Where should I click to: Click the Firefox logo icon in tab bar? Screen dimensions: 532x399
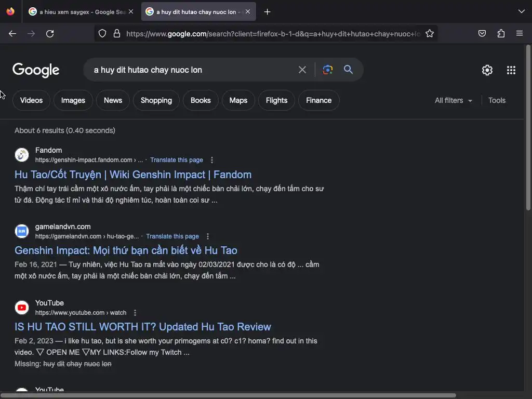[x=10, y=11]
